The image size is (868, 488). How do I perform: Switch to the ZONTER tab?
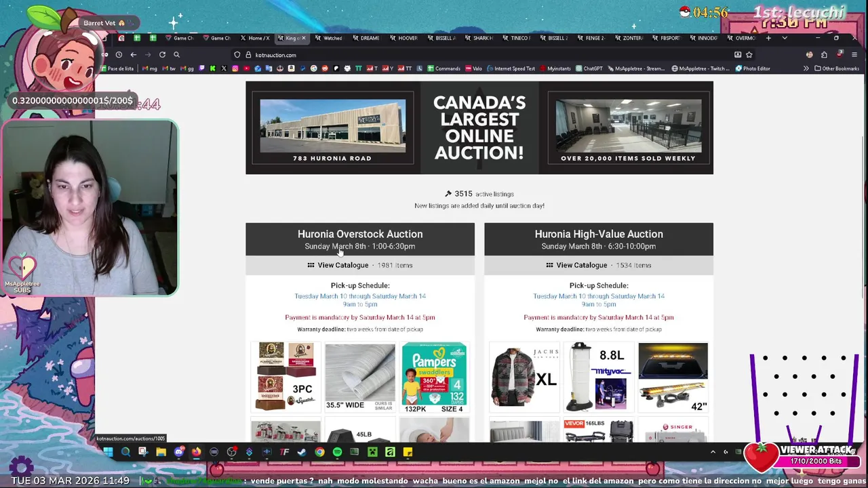click(x=629, y=38)
